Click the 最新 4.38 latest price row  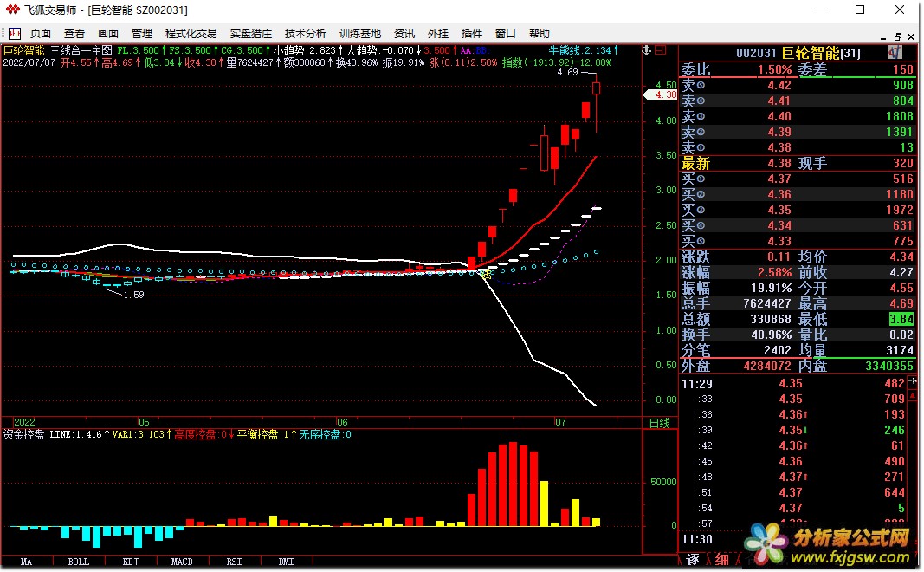tap(798, 163)
